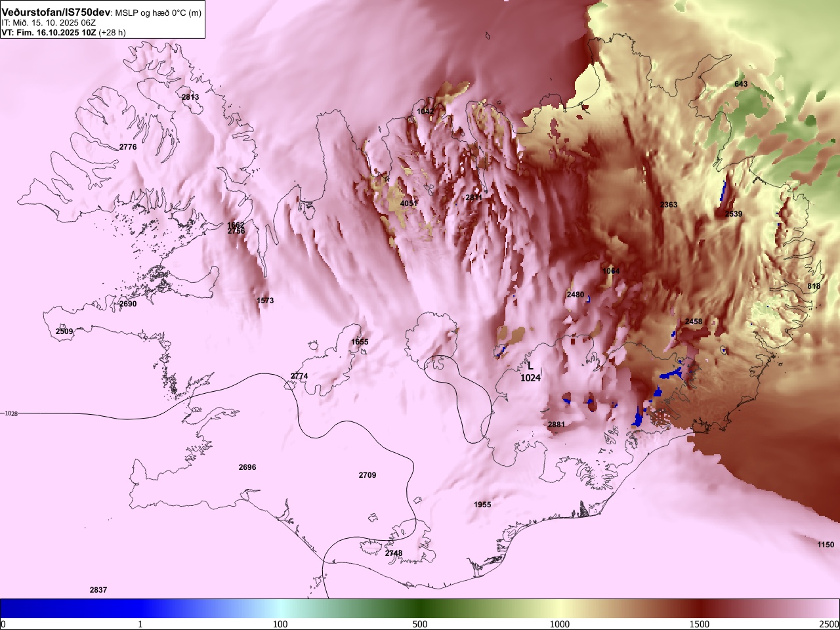Click the 1655 map value
This screenshot has width=840, height=630.
point(360,342)
